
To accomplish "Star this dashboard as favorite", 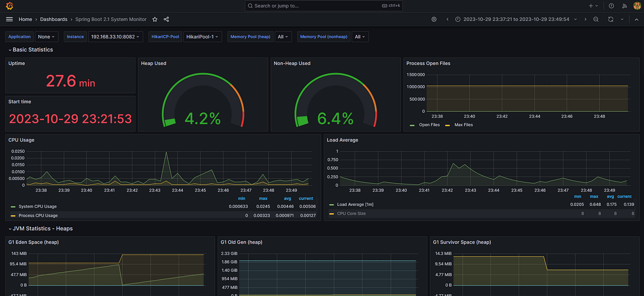I will coord(155,19).
